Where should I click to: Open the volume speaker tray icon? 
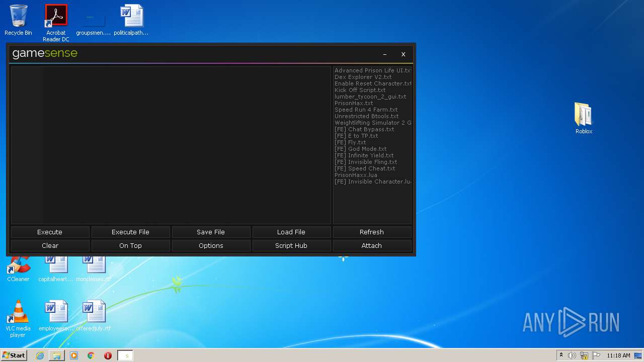[572, 355]
